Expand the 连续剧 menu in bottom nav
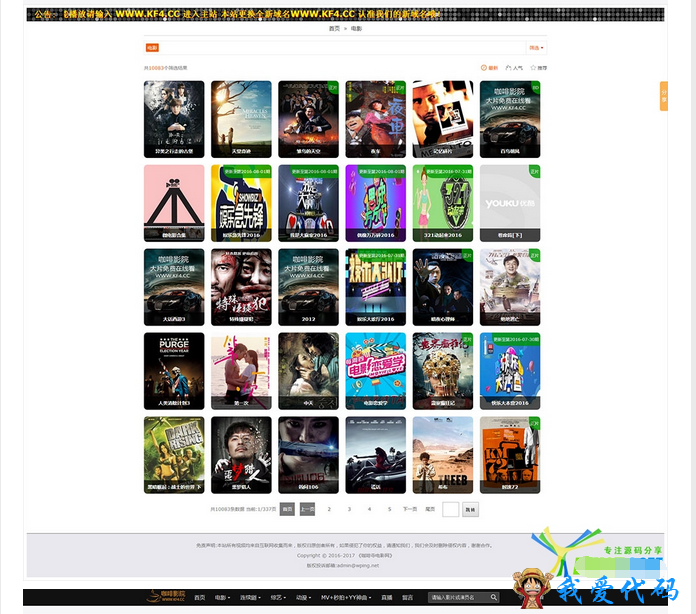This screenshot has height=614, width=696. 250,598
